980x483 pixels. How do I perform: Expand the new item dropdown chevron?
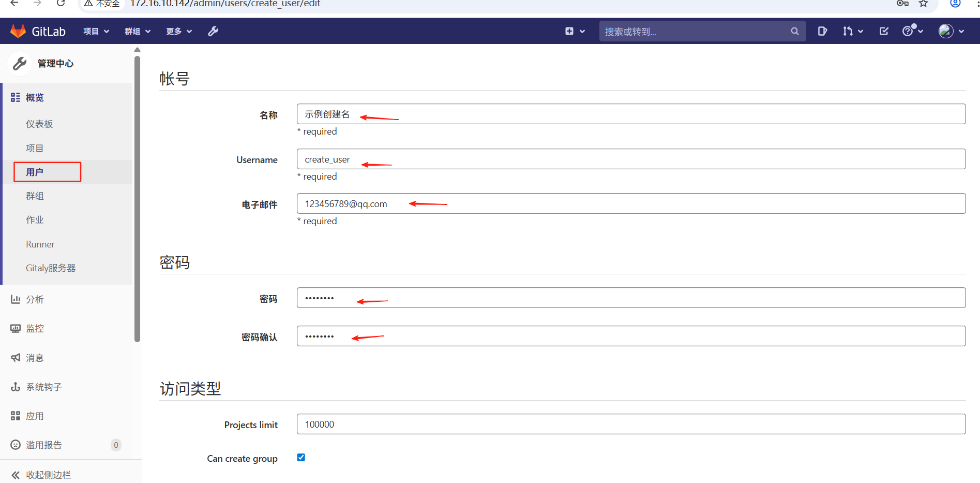582,32
